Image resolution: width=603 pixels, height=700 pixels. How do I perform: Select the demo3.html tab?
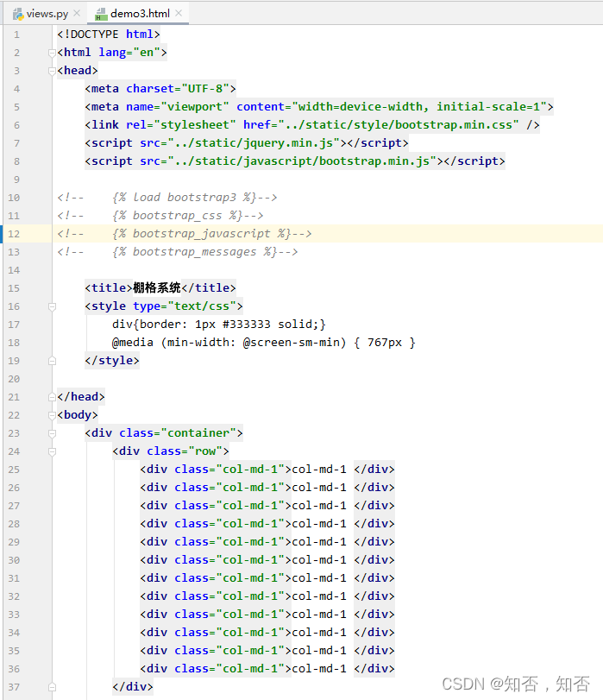pos(140,14)
